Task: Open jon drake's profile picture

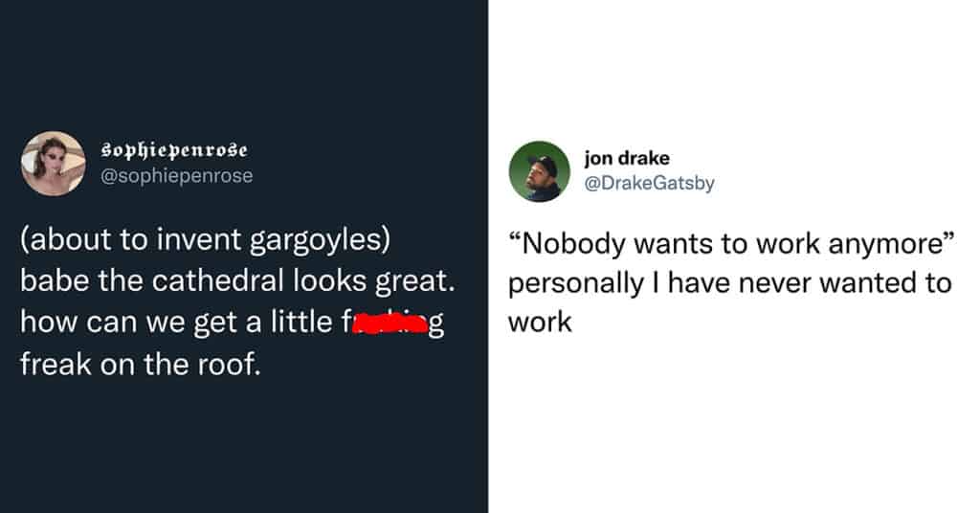Action: click(539, 171)
